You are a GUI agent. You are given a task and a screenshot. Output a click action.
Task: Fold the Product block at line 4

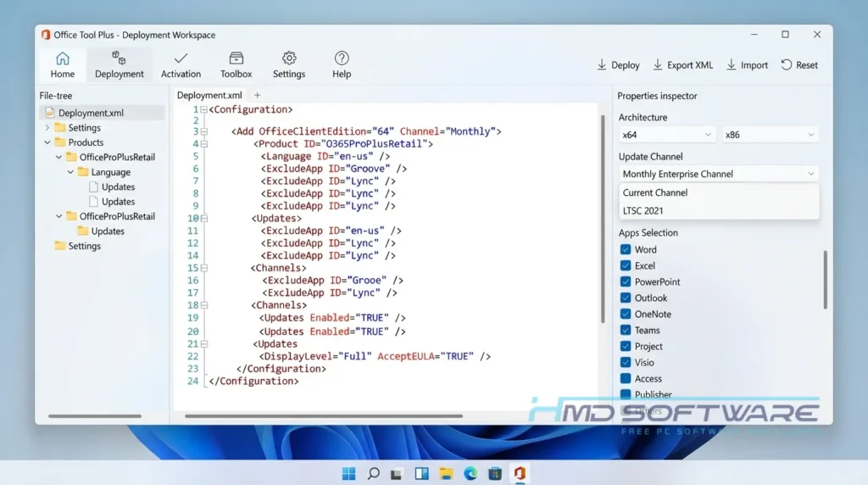203,144
